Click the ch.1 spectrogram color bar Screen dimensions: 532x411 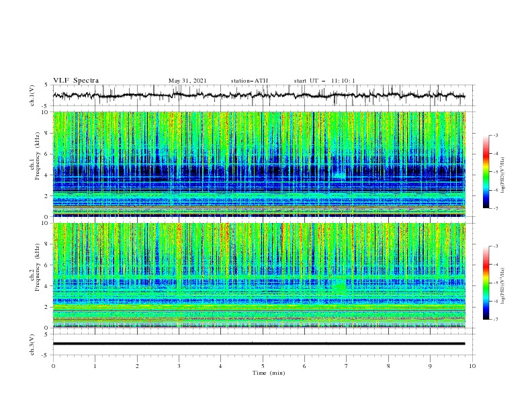(x=486, y=172)
